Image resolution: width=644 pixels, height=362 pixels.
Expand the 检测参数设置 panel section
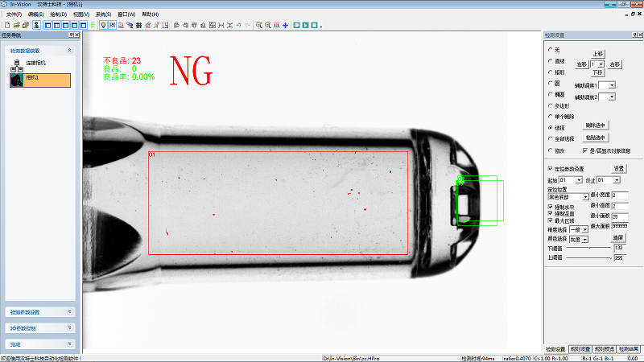point(40,311)
